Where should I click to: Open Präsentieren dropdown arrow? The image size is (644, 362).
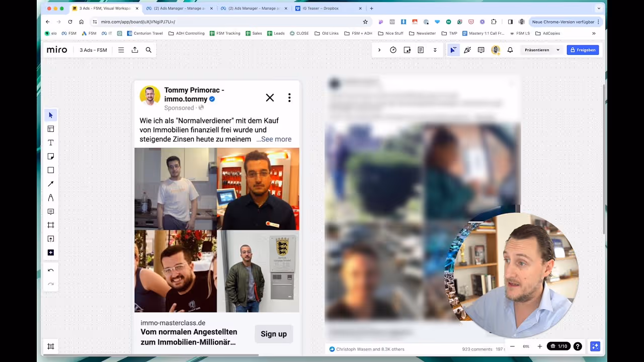557,50
